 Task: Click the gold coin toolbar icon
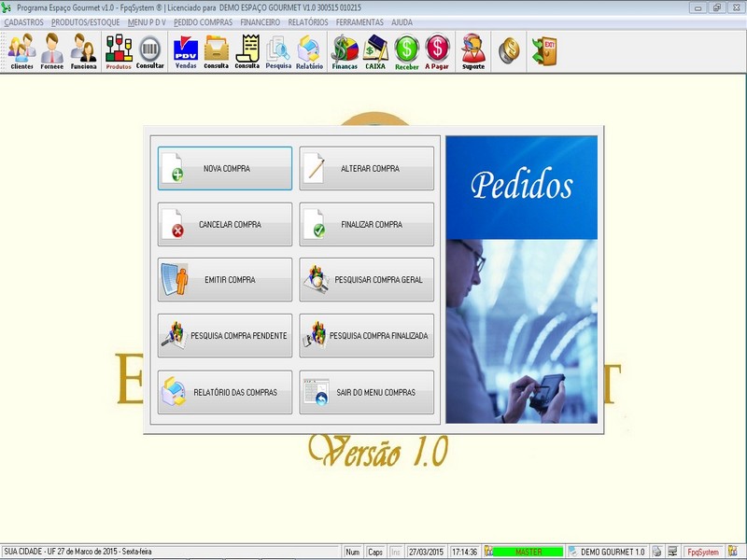509,50
